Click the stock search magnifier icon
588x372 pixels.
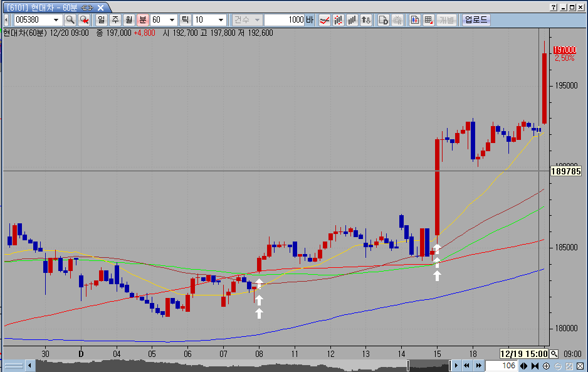(x=70, y=19)
